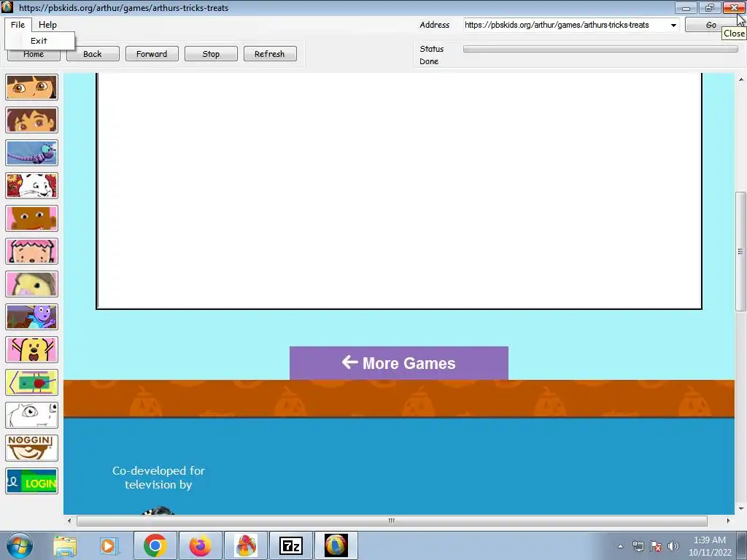The image size is (747, 560).
Task: Click the network tray icon
Action: pyautogui.click(x=638, y=546)
